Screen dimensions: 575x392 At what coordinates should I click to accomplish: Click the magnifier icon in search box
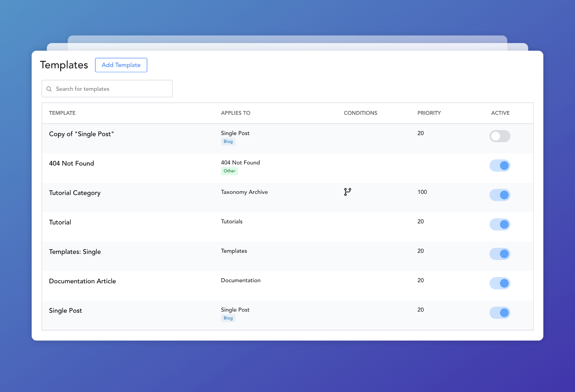[49, 89]
